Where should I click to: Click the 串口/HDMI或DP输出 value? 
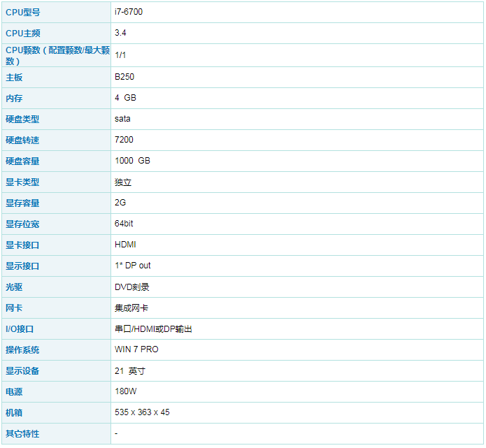click(153, 328)
